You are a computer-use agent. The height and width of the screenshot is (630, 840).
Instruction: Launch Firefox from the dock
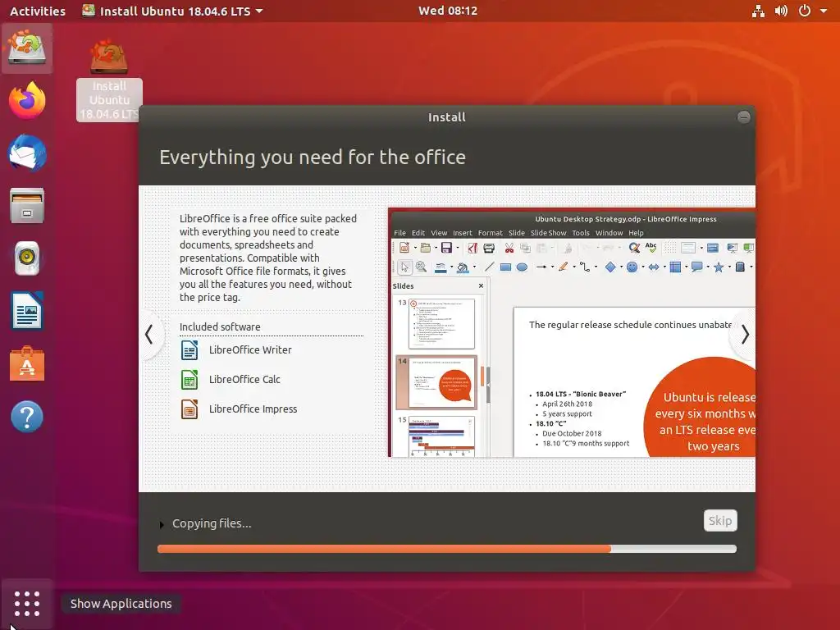click(x=27, y=100)
